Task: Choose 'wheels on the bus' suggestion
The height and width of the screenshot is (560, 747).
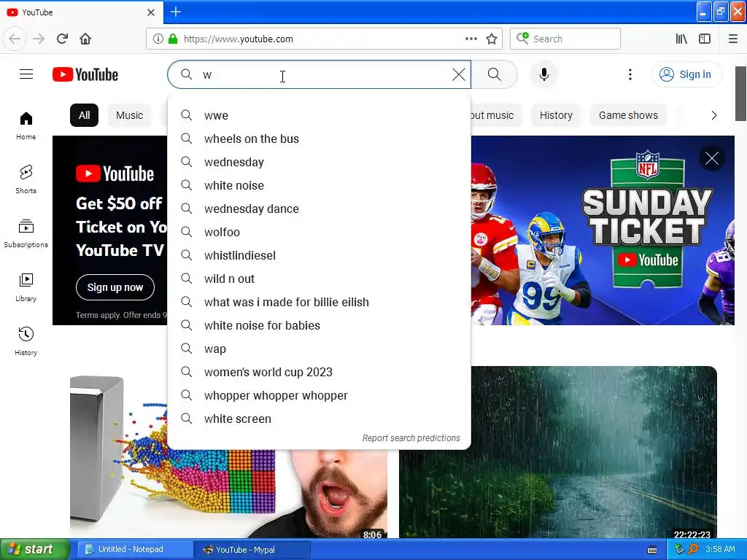Action: [320, 139]
